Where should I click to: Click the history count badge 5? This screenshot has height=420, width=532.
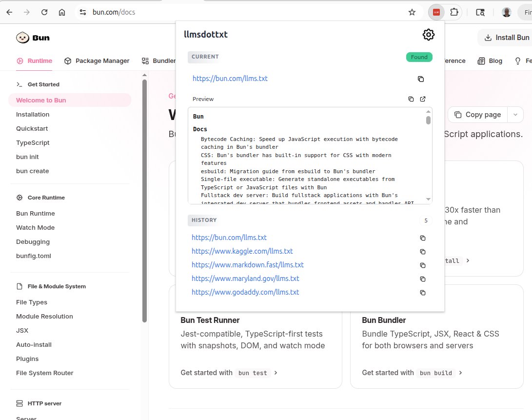[x=426, y=220]
